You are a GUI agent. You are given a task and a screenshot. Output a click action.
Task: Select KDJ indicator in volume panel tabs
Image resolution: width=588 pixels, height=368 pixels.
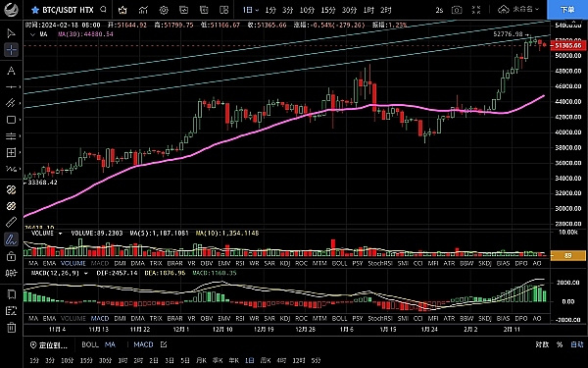tap(285, 263)
